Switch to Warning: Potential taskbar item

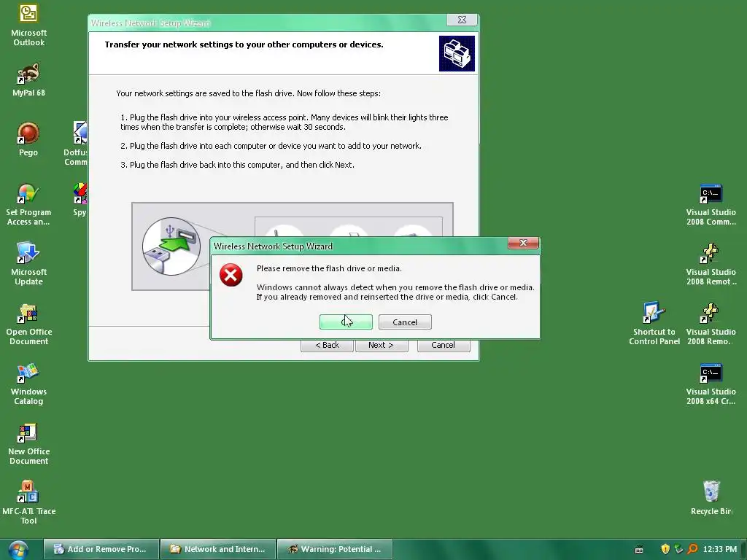(x=335, y=549)
